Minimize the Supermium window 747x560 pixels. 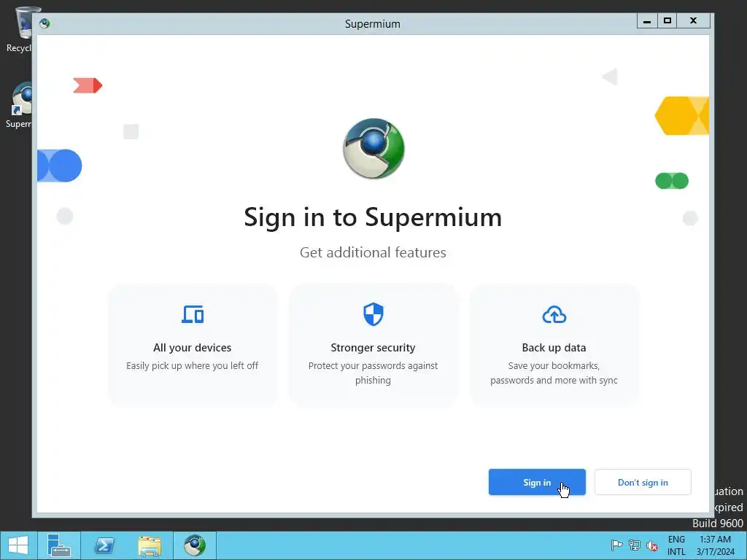tap(647, 21)
